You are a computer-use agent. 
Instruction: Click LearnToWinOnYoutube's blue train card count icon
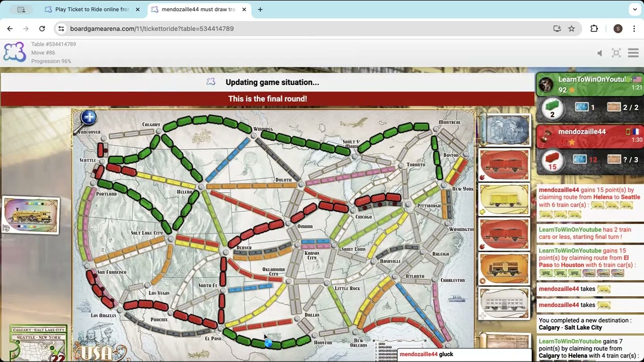582,107
